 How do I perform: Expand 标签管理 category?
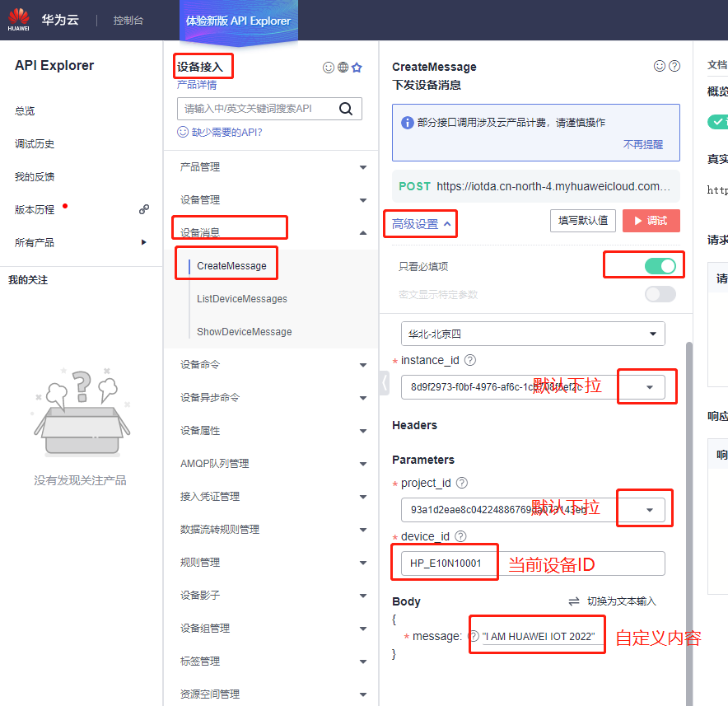(363, 662)
